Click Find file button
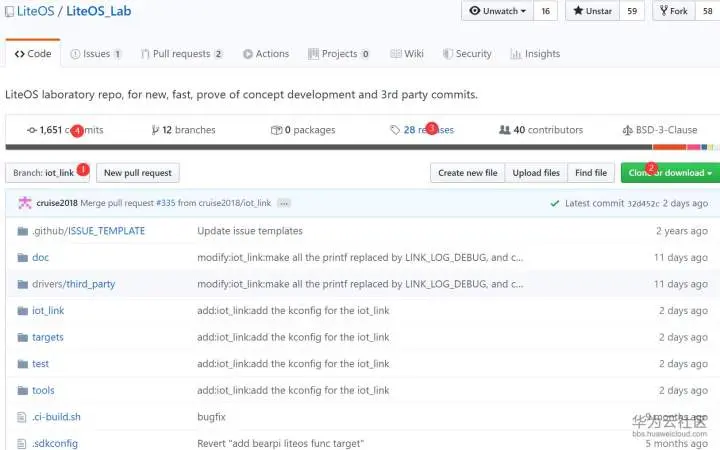 point(591,173)
